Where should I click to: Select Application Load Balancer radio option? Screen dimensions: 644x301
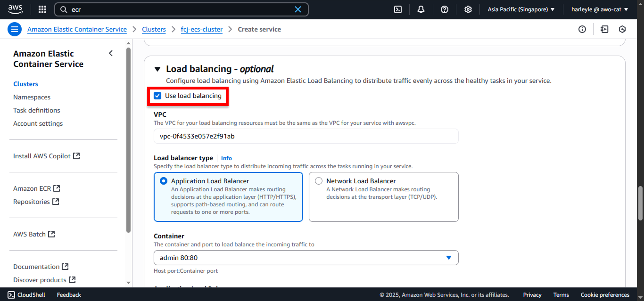(164, 181)
